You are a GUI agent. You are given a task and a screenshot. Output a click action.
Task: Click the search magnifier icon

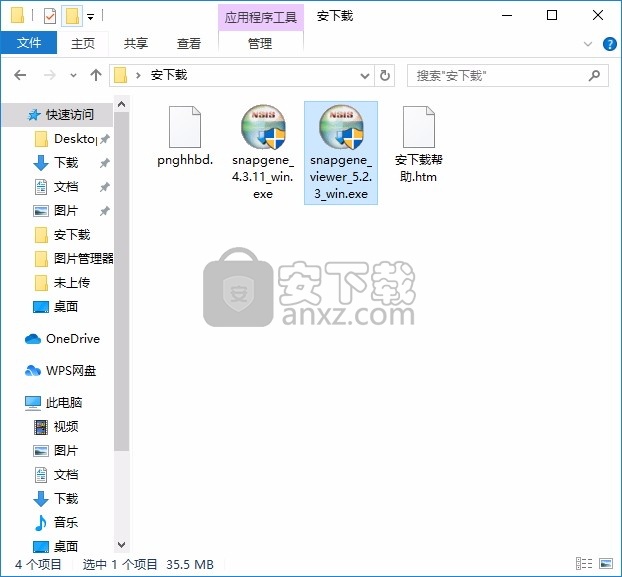pyautogui.click(x=594, y=75)
